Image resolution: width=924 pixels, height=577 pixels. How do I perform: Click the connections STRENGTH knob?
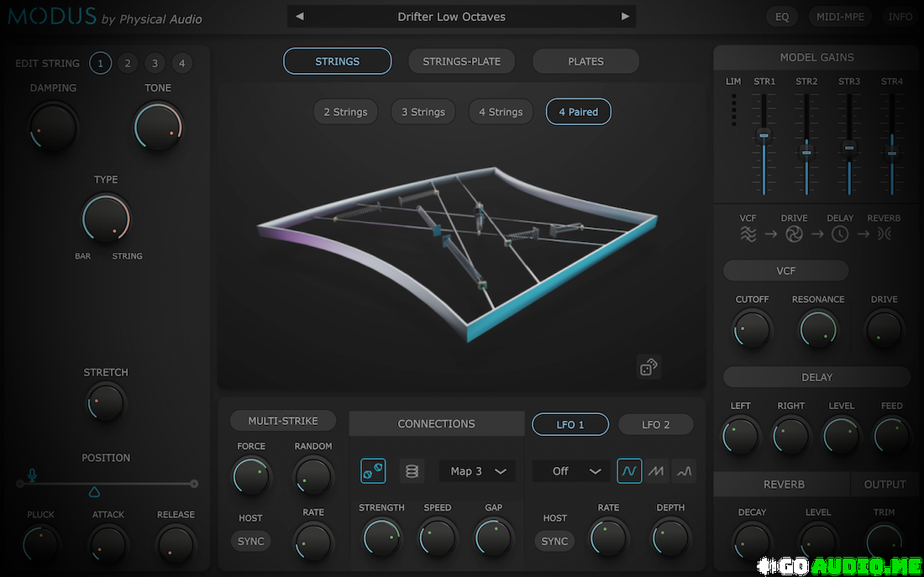[x=381, y=538]
